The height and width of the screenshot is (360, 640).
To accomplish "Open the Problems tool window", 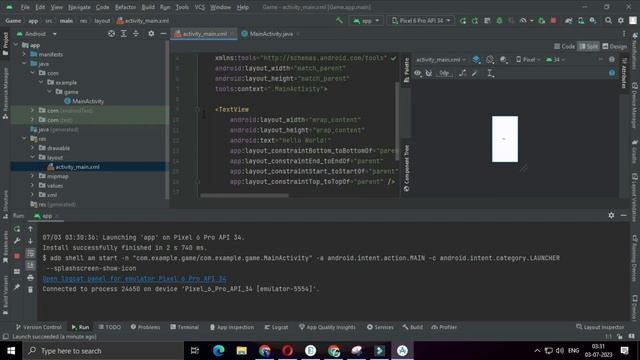I will coord(145,327).
